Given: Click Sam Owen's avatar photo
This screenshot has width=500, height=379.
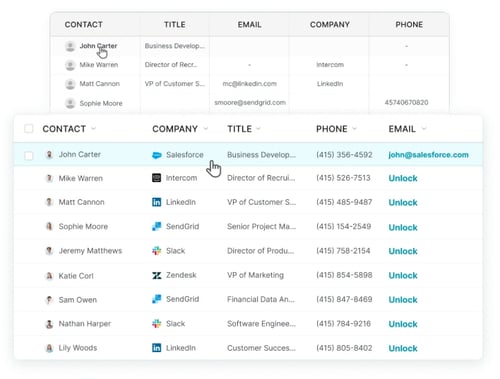Looking at the screenshot, I should pyautogui.click(x=49, y=300).
